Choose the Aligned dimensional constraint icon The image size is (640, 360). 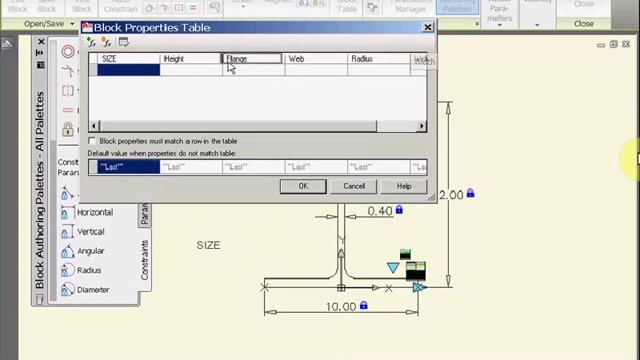click(68, 193)
